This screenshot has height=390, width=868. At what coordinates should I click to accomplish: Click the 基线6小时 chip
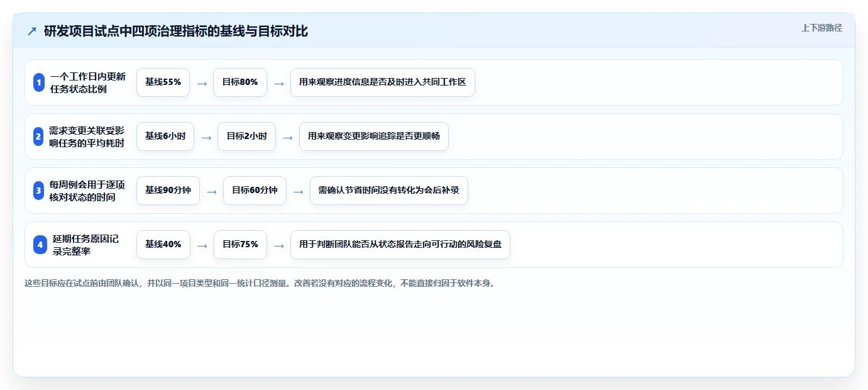pos(165,136)
